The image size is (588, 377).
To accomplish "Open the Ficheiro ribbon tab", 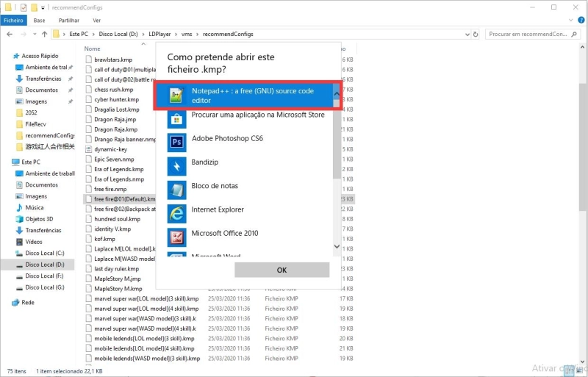I will [x=13, y=21].
